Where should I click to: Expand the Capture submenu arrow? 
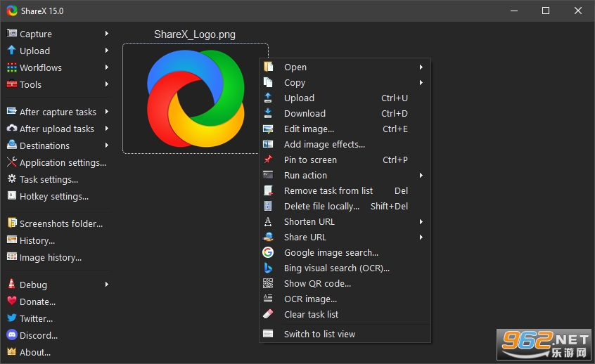click(x=107, y=33)
